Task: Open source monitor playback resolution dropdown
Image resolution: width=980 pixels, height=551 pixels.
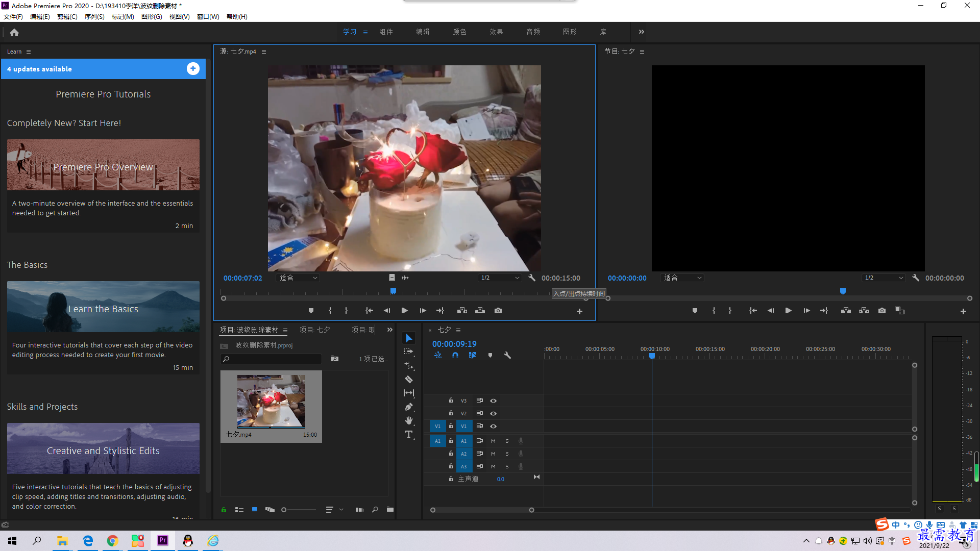Action: coord(500,278)
